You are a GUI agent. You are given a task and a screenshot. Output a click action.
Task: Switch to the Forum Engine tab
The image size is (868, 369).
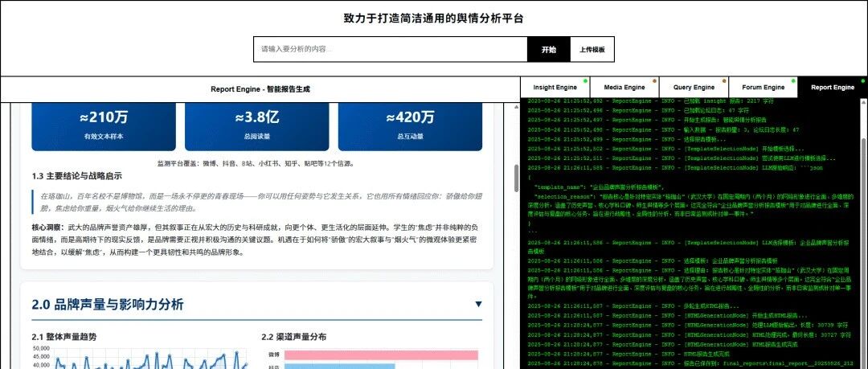[763, 88]
